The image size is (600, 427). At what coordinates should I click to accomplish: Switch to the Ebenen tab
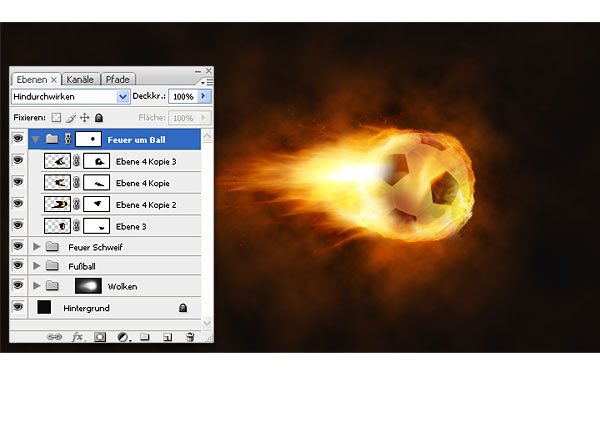(x=31, y=80)
